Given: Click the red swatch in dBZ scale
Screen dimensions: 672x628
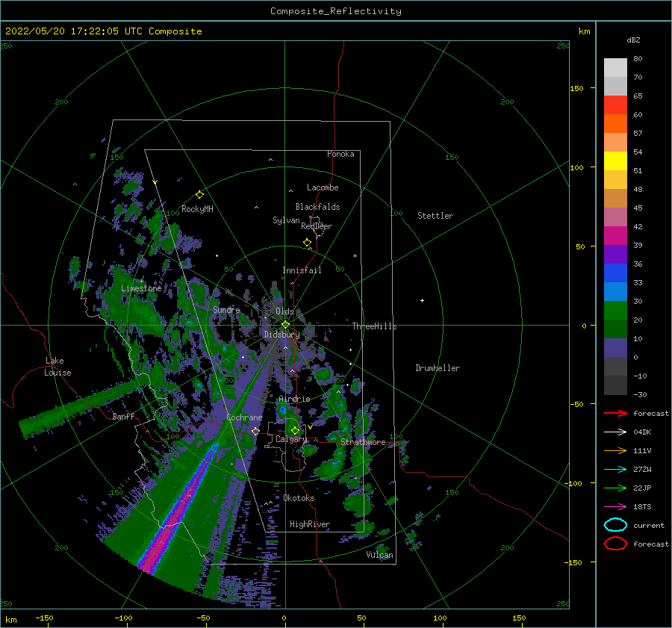Looking at the screenshot, I should (615, 105).
